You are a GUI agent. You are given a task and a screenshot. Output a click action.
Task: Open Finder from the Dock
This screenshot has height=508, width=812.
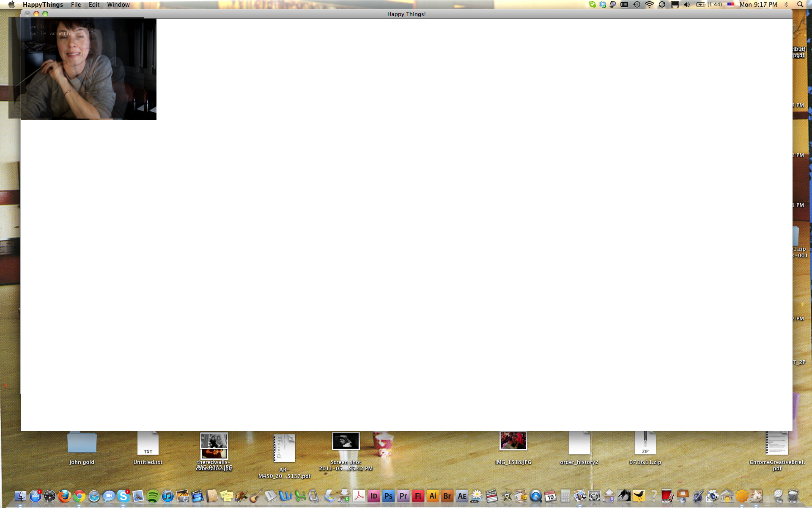[20, 496]
